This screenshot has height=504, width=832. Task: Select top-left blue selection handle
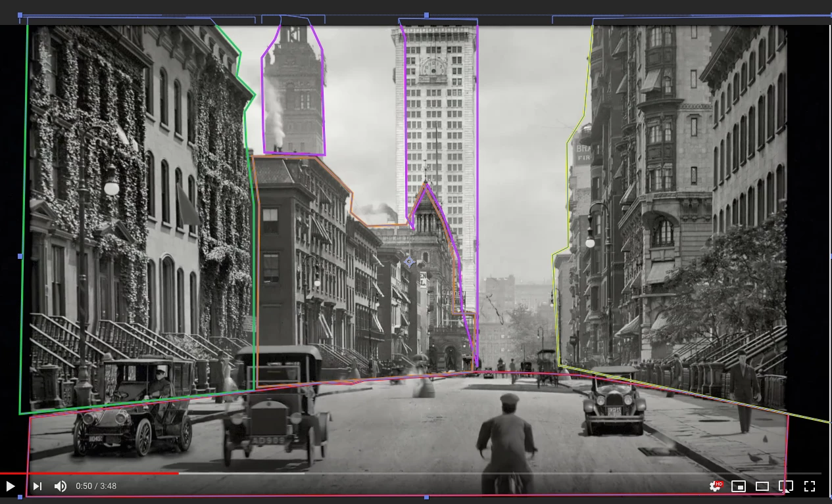[20, 15]
